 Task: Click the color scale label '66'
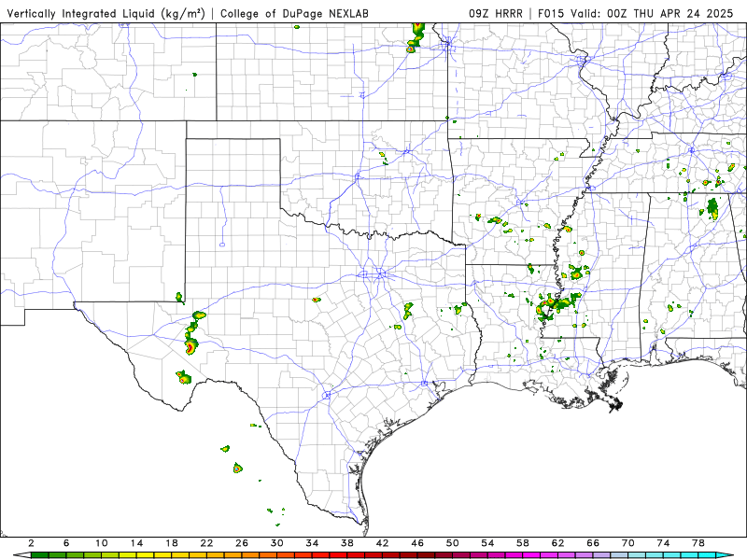tap(593, 543)
